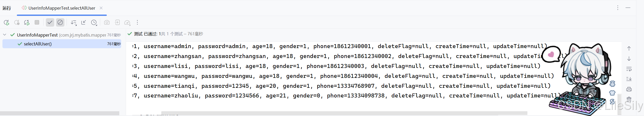644x116 pixels.
Task: Collapse the UserInfoMapperTest tree node
Action: tap(4, 34)
